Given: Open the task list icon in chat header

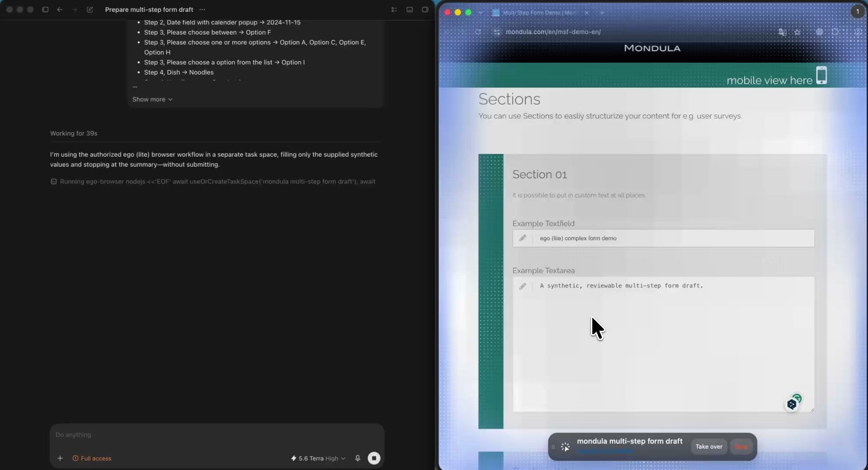Looking at the screenshot, I should coord(394,10).
